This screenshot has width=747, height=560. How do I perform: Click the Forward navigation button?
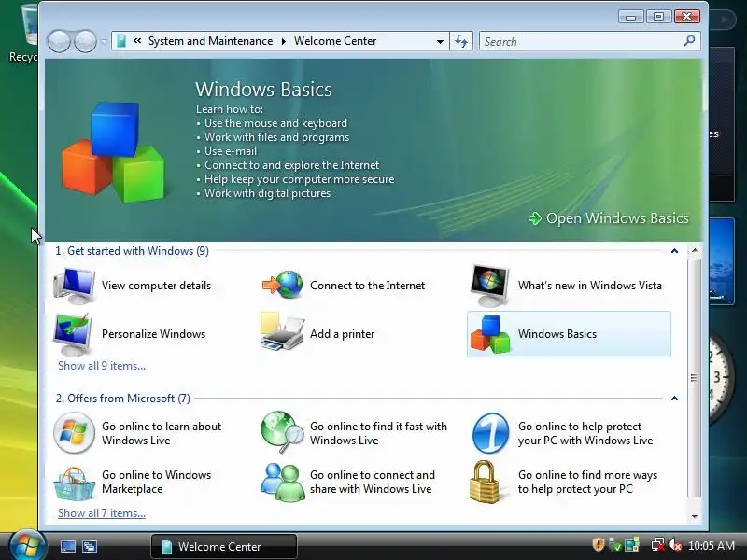pos(86,41)
